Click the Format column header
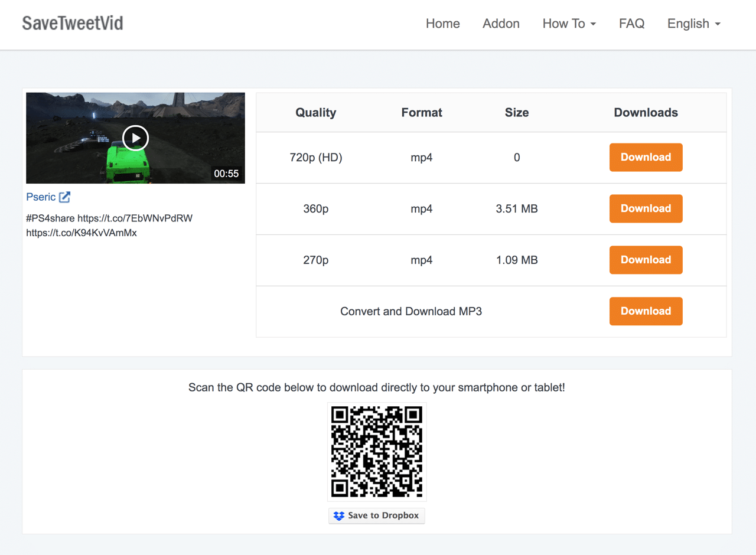 [x=422, y=113]
